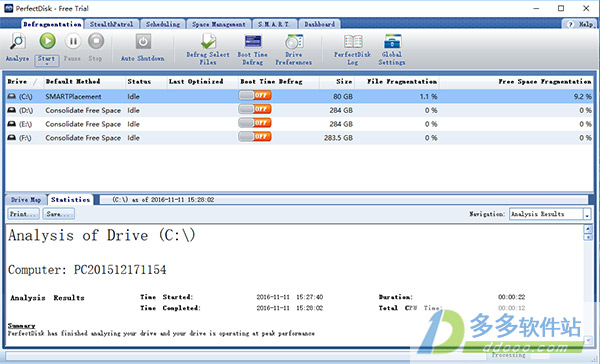
Task: Sort by the Size column header
Action: (337, 82)
